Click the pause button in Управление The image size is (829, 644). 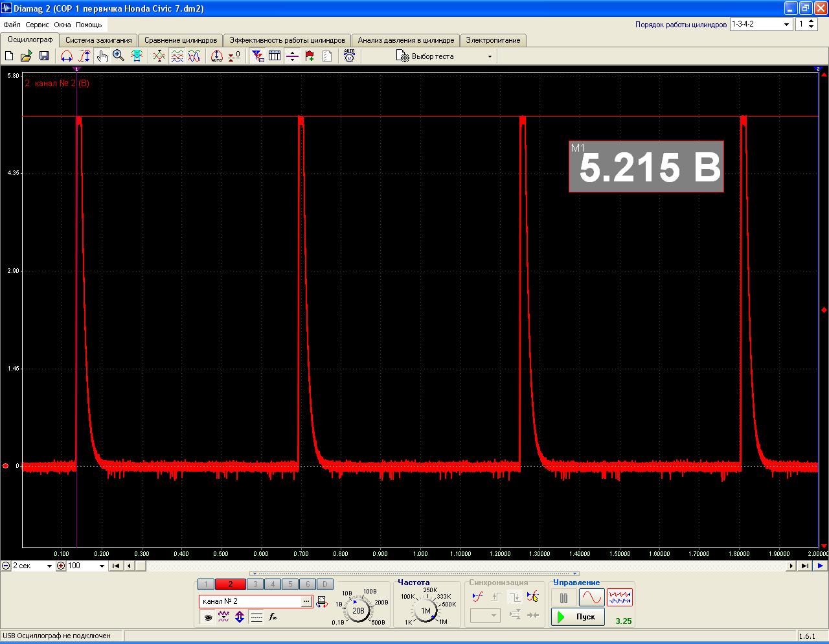(x=563, y=597)
